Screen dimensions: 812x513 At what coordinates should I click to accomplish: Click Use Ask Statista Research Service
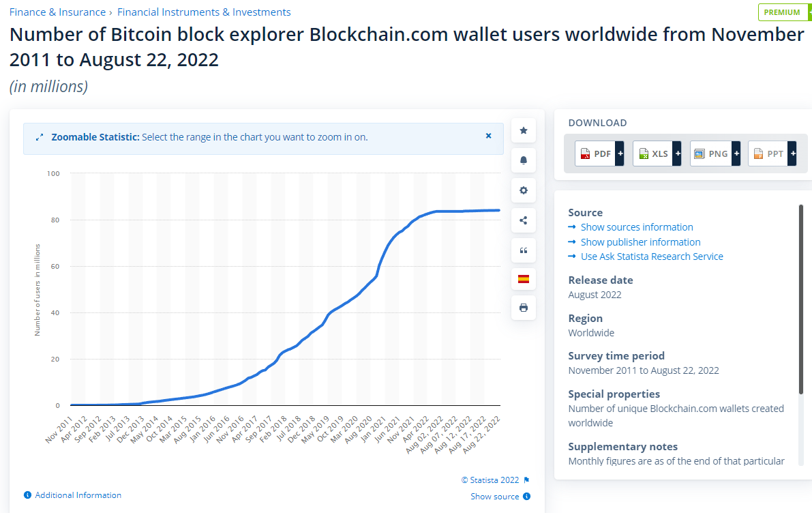pyautogui.click(x=651, y=256)
